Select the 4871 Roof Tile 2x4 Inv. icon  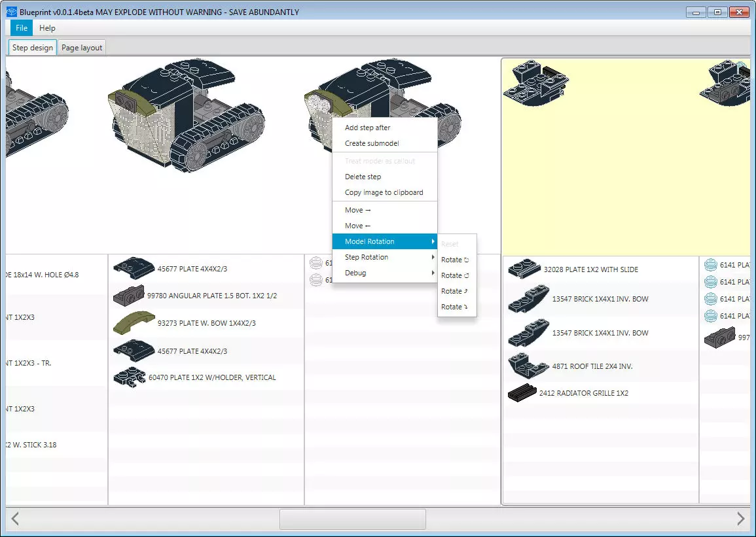[528, 366]
